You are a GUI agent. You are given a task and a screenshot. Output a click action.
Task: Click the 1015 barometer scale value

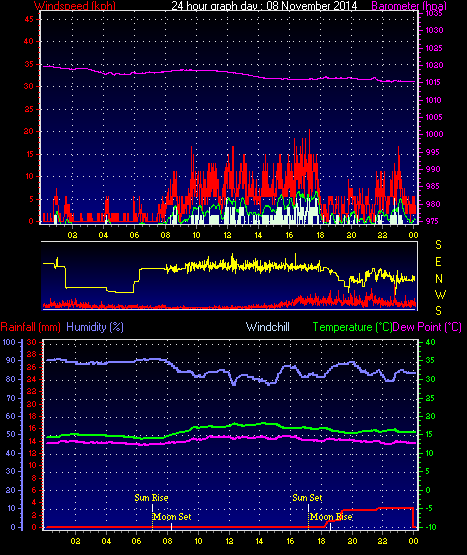(x=433, y=82)
